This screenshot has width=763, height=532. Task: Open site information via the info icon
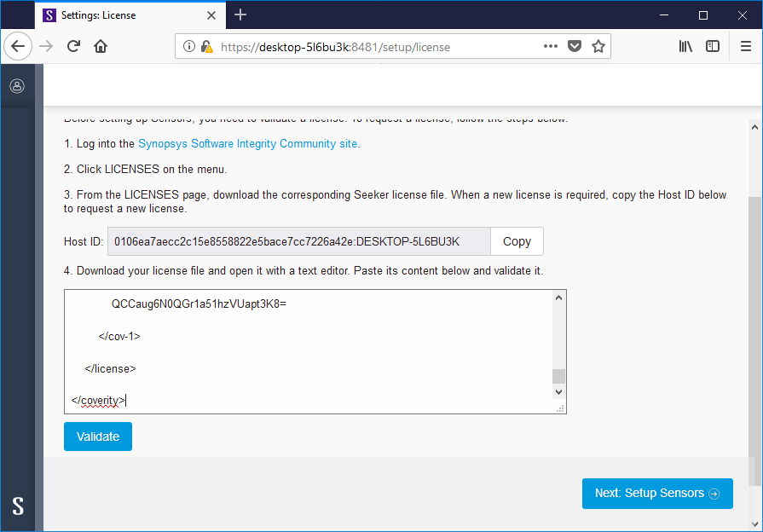click(x=188, y=47)
